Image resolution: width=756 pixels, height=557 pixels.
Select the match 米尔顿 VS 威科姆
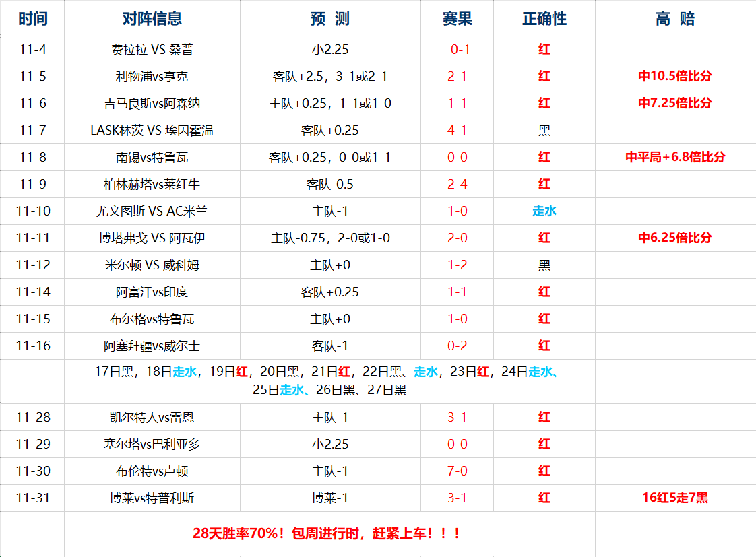point(152,265)
